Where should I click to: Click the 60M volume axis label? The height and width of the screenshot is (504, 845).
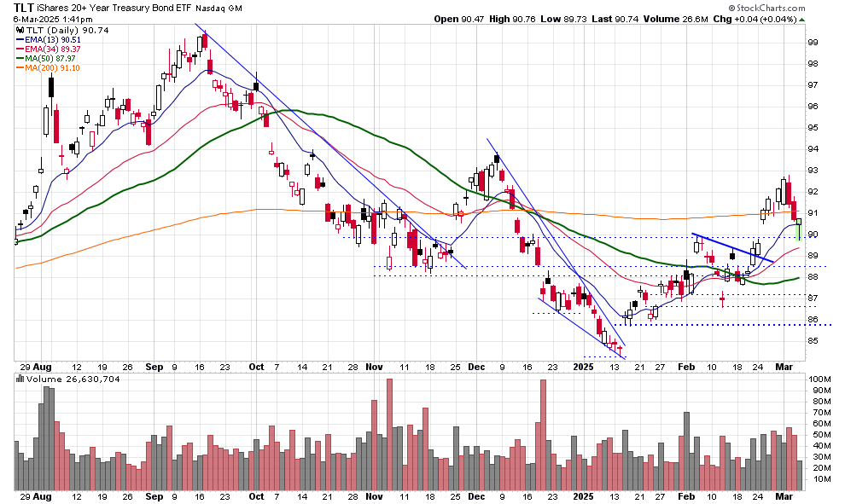click(821, 424)
